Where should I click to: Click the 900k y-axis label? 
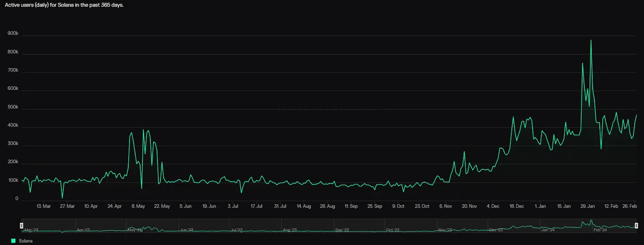click(13, 34)
